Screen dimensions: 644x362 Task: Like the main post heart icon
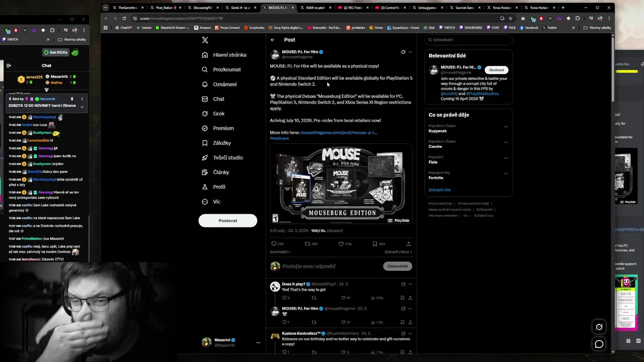click(341, 244)
